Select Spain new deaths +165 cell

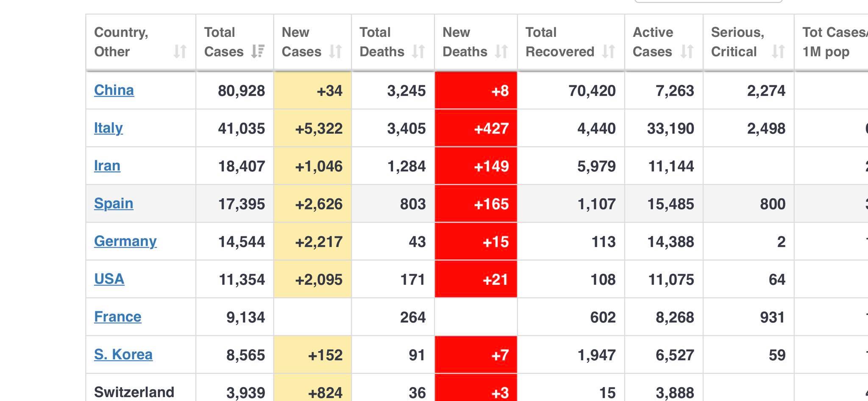click(476, 204)
